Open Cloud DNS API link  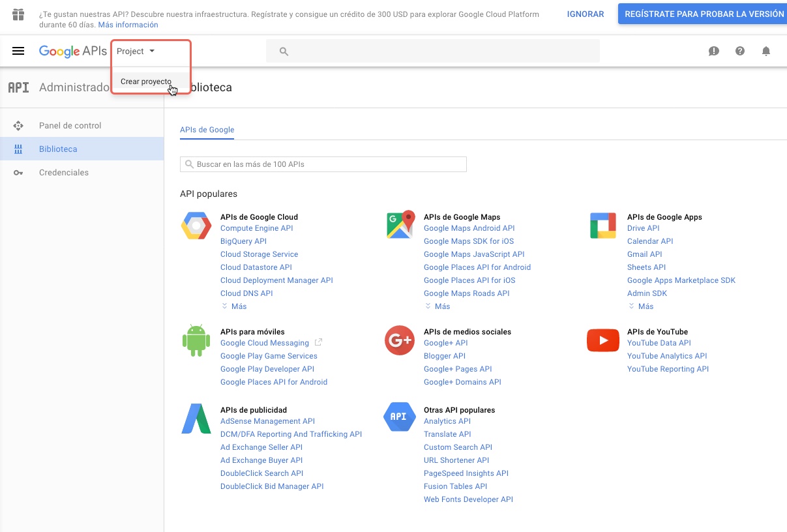[246, 293]
